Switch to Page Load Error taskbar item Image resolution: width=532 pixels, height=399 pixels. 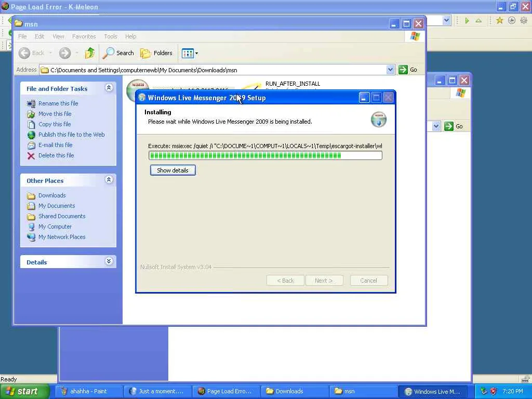(225, 391)
